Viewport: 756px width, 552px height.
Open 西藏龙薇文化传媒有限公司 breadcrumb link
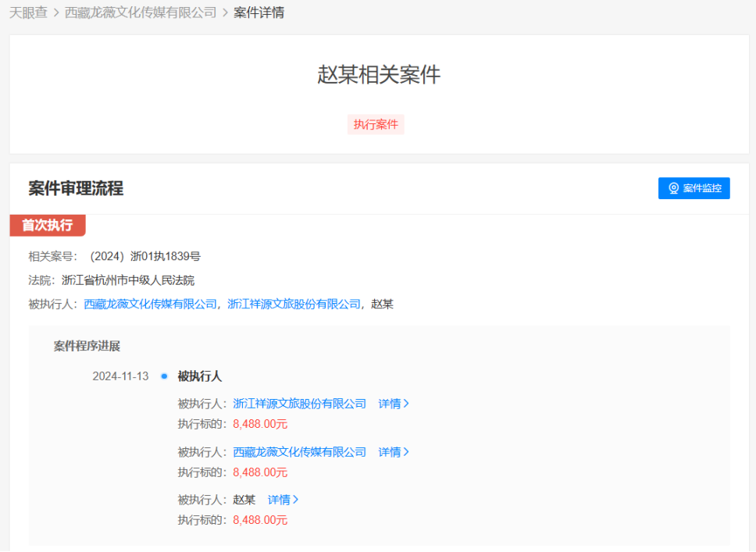coord(141,12)
